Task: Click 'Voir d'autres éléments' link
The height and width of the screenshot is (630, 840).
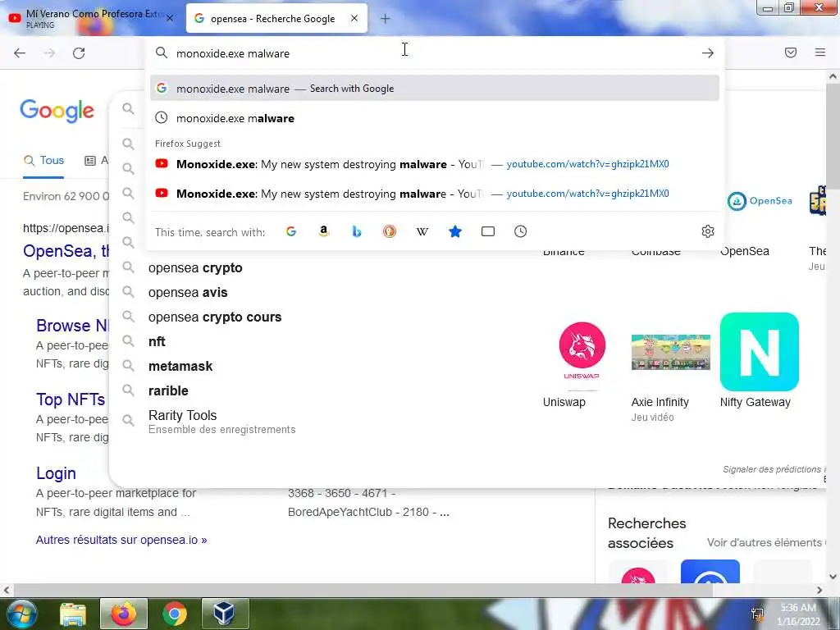Action: pyautogui.click(x=765, y=543)
